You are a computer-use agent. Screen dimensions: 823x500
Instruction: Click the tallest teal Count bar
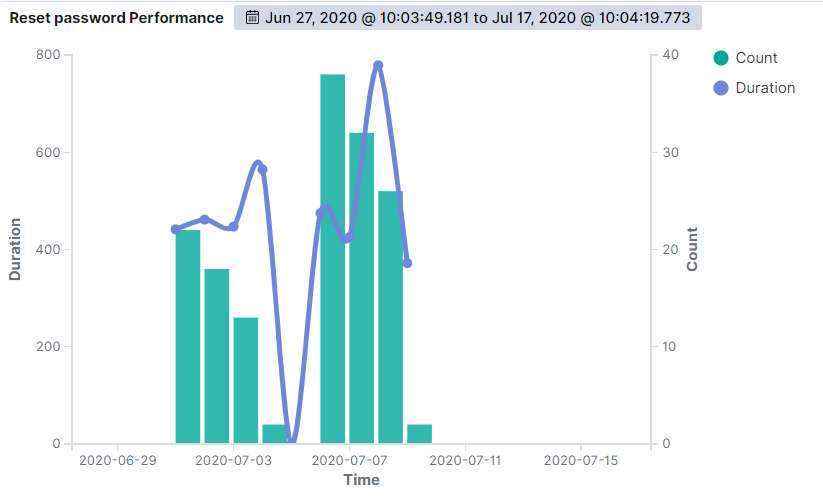pyautogui.click(x=332, y=258)
